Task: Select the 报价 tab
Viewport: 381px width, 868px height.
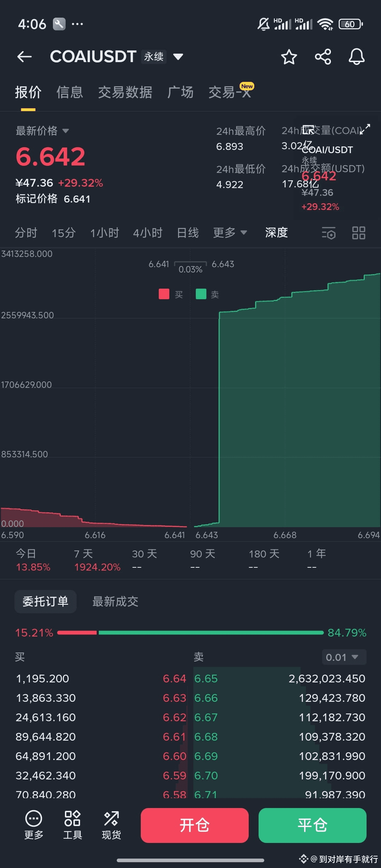Action: pyautogui.click(x=28, y=92)
